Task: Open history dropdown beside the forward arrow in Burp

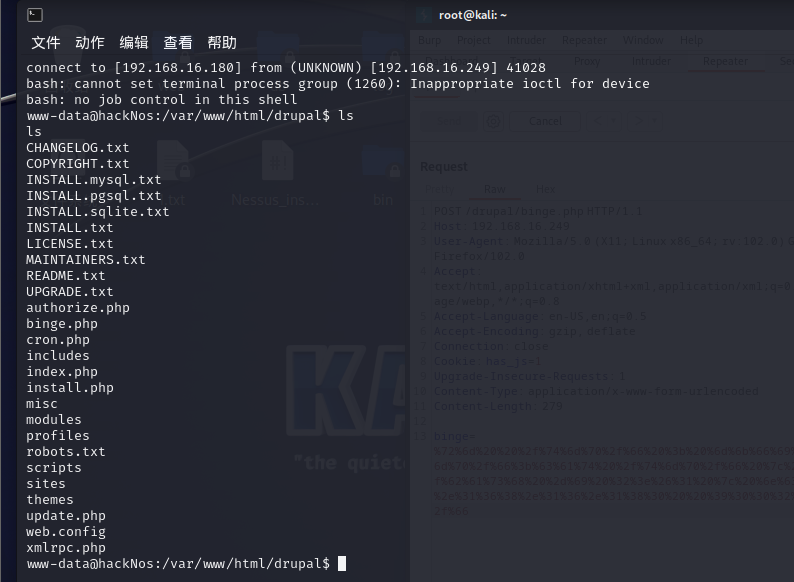Action: click(x=654, y=122)
